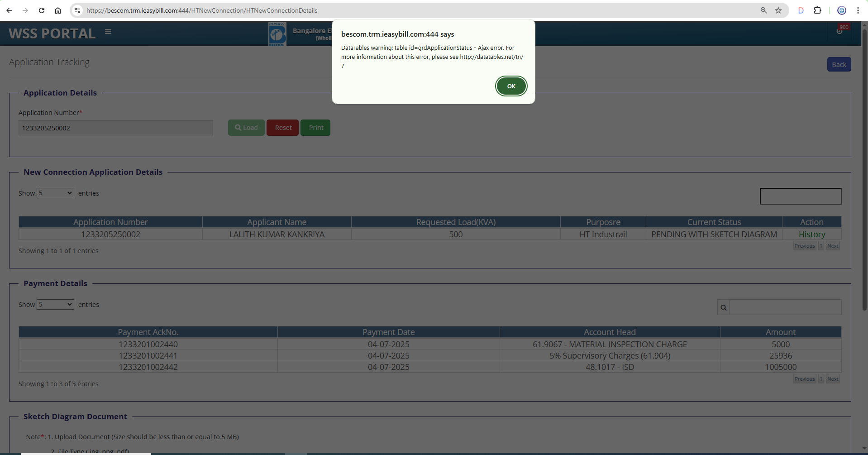The height and width of the screenshot is (455, 868).
Task: Sort by Purposre column header
Action: point(603,222)
